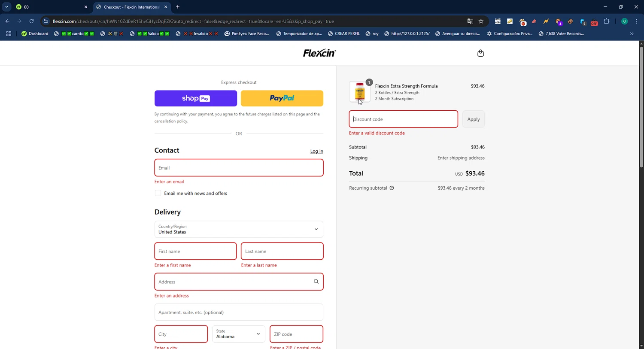This screenshot has height=349, width=644.
Task: Click the lightning bolt extension icon
Action: pyautogui.click(x=546, y=21)
